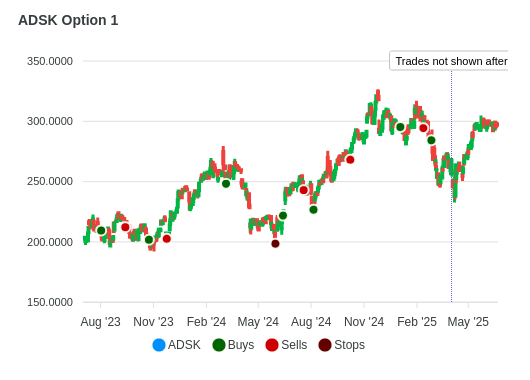The height and width of the screenshot is (380, 530).
Task: Click the sell marker left of the Nov '24 tick
Action: (350, 160)
